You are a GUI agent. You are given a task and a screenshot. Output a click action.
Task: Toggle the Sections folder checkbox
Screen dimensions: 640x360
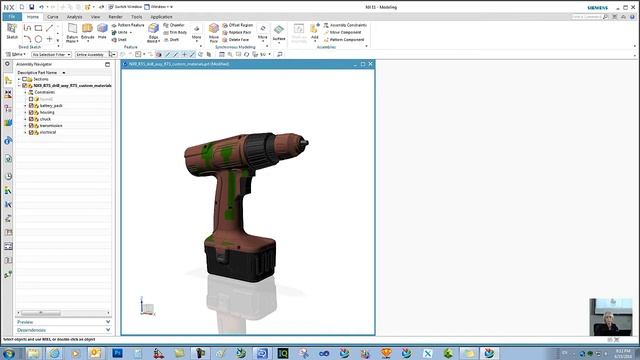(24, 79)
